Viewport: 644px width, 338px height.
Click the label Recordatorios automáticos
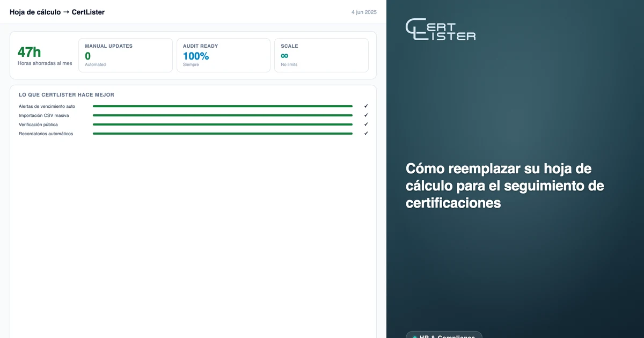(46, 134)
